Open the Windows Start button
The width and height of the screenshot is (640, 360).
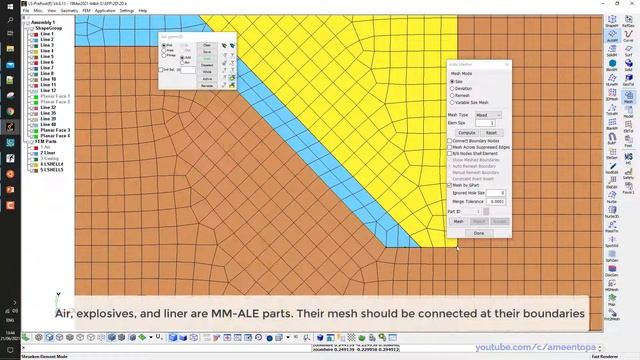click(10, 6)
